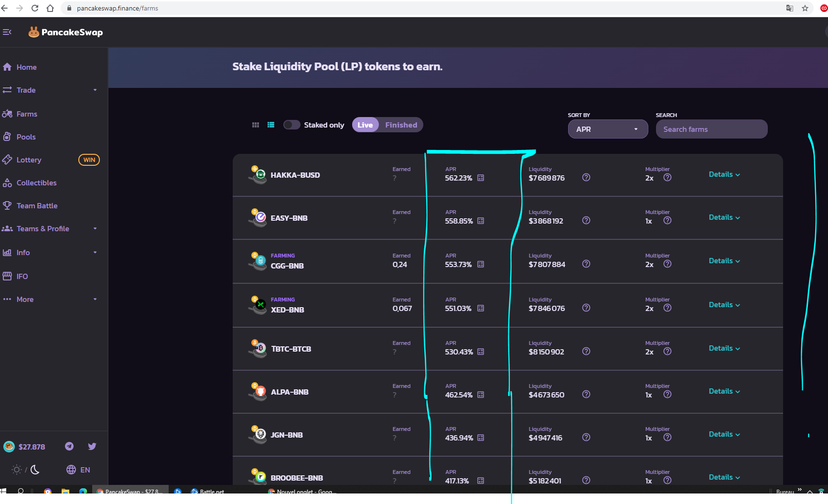The image size is (828, 504).
Task: Expand Details for ALPA-BNB farm
Action: (x=724, y=391)
